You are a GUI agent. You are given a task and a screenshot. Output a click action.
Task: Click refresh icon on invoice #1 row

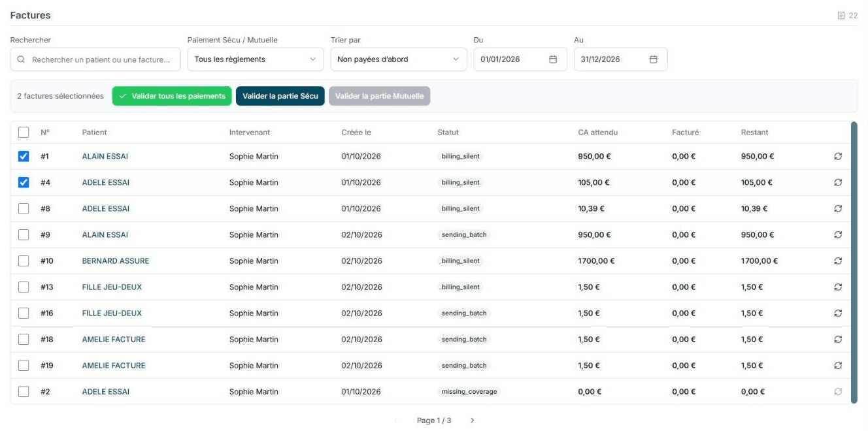838,157
